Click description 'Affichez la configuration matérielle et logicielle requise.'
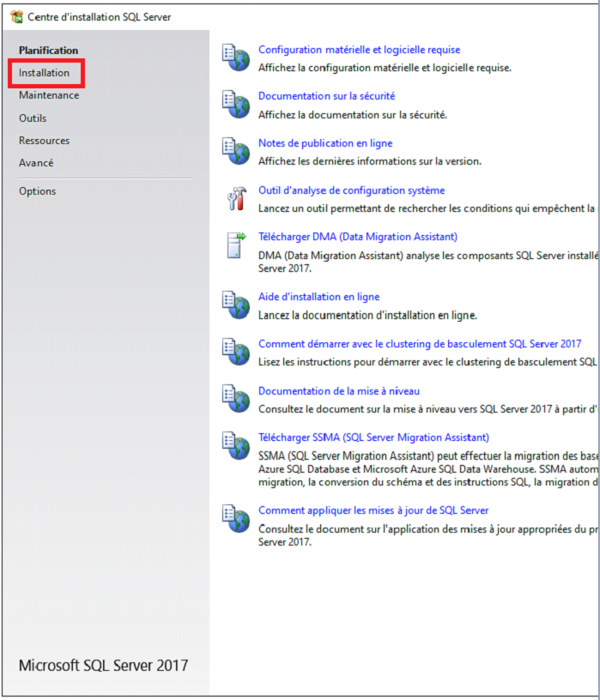600x700 pixels. (x=385, y=68)
